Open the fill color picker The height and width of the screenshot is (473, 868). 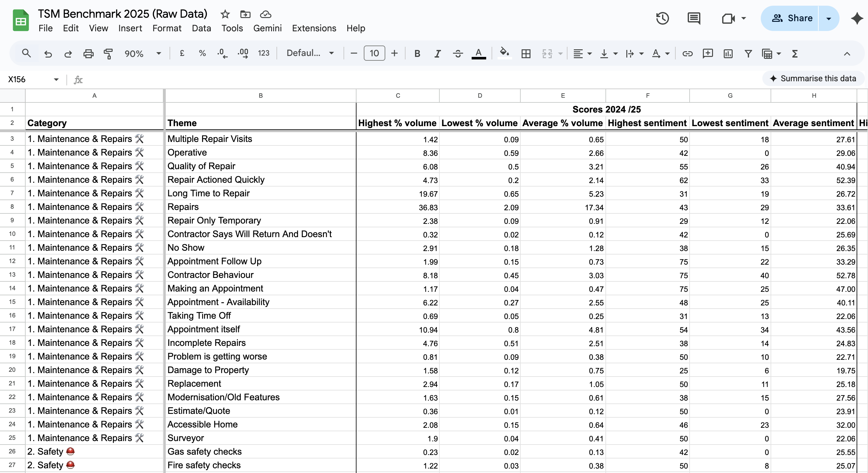pos(505,53)
